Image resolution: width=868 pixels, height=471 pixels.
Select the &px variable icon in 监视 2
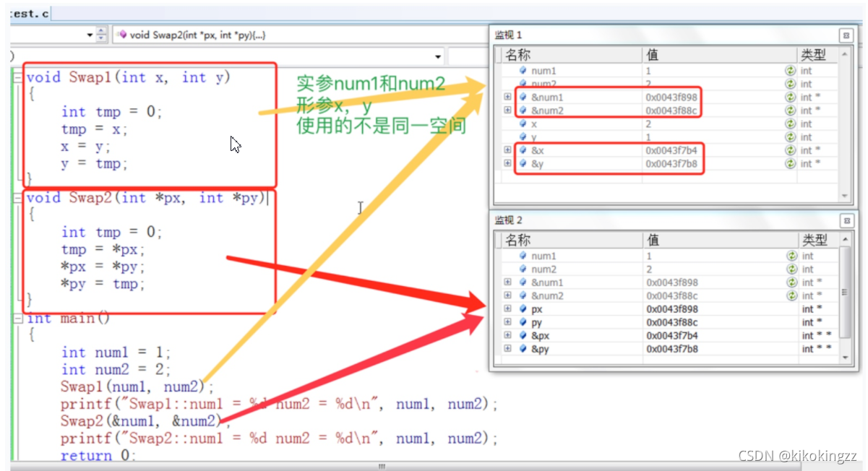(x=523, y=335)
